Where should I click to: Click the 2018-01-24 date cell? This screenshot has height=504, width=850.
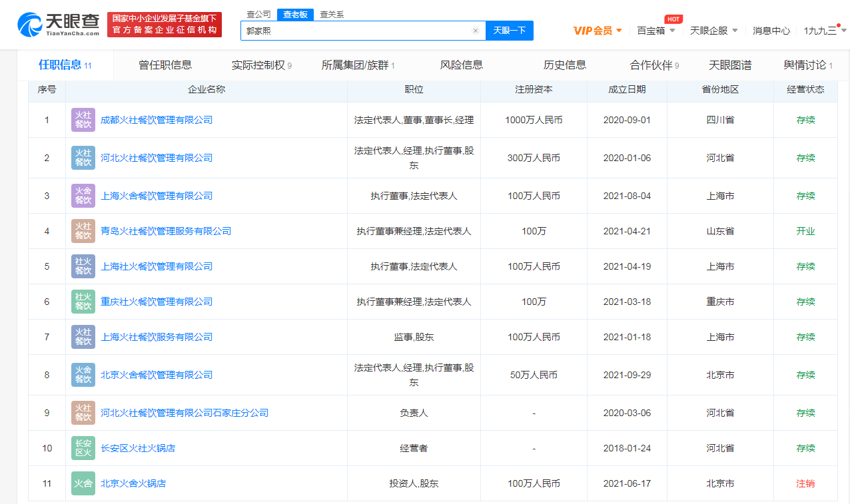click(627, 448)
